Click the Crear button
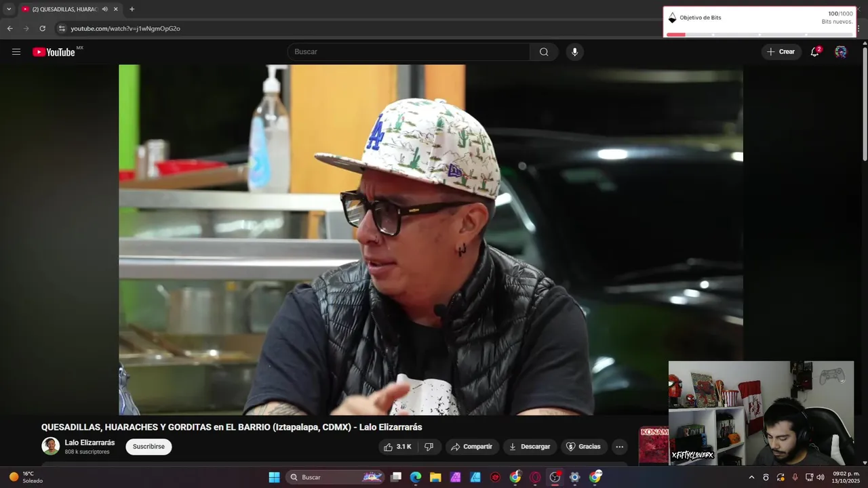Screen dimensions: 868x488 (781, 52)
